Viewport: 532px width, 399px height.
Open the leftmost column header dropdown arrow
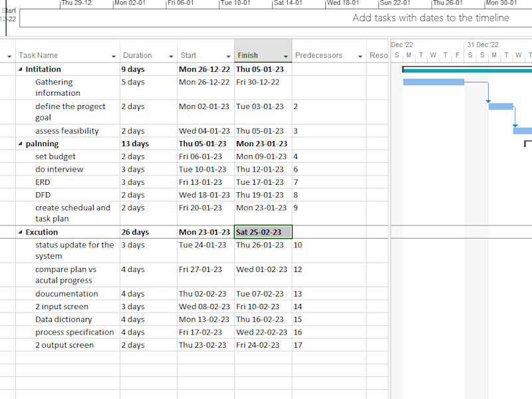9,57
